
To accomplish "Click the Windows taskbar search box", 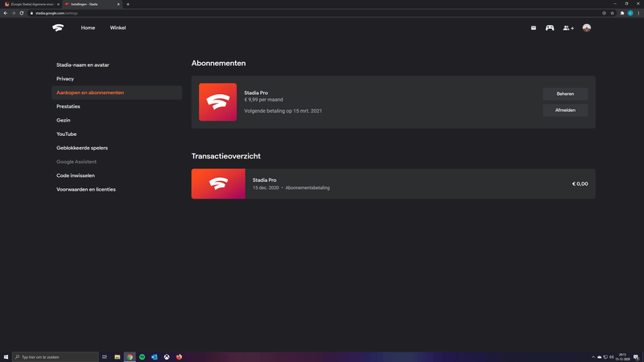I will pos(56,357).
